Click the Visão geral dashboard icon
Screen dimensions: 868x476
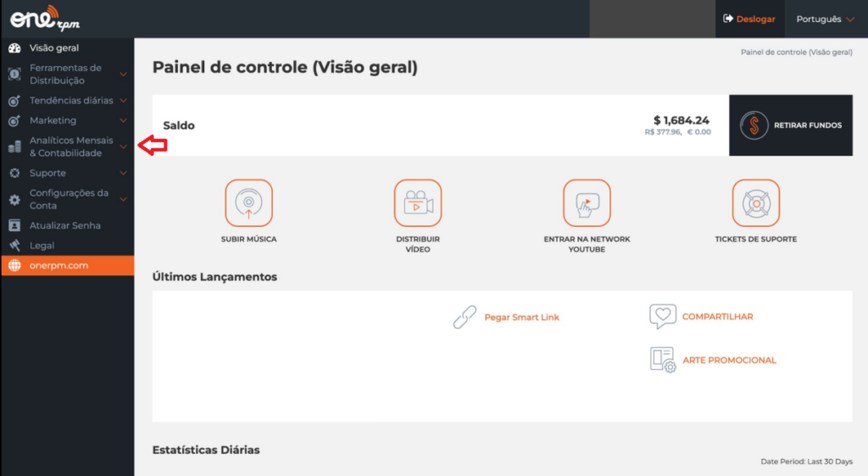click(x=14, y=48)
